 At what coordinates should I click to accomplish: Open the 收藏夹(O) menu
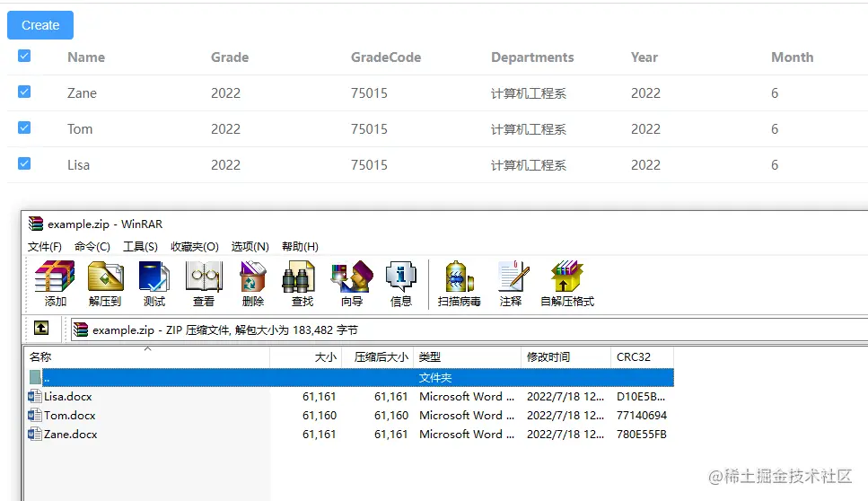[195, 246]
